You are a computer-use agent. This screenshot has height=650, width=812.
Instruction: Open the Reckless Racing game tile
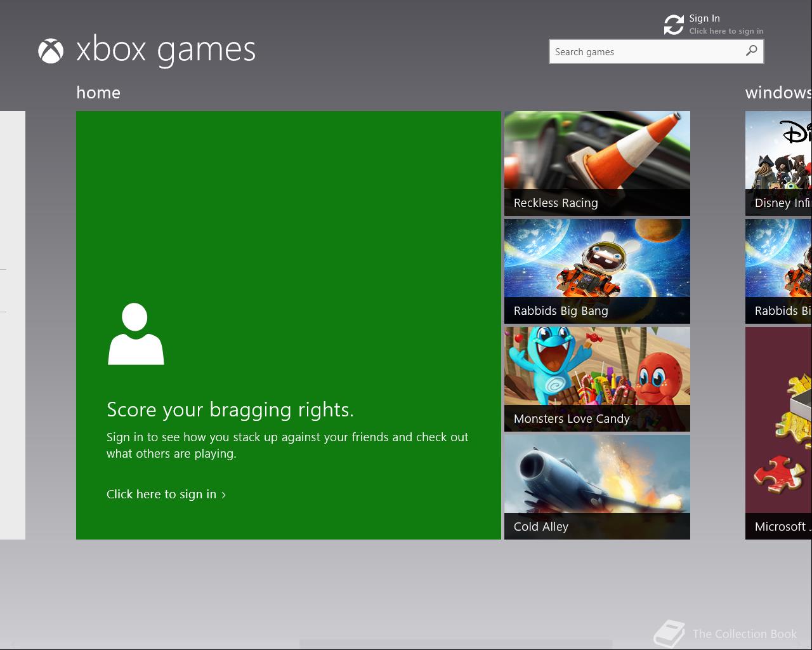tap(597, 163)
